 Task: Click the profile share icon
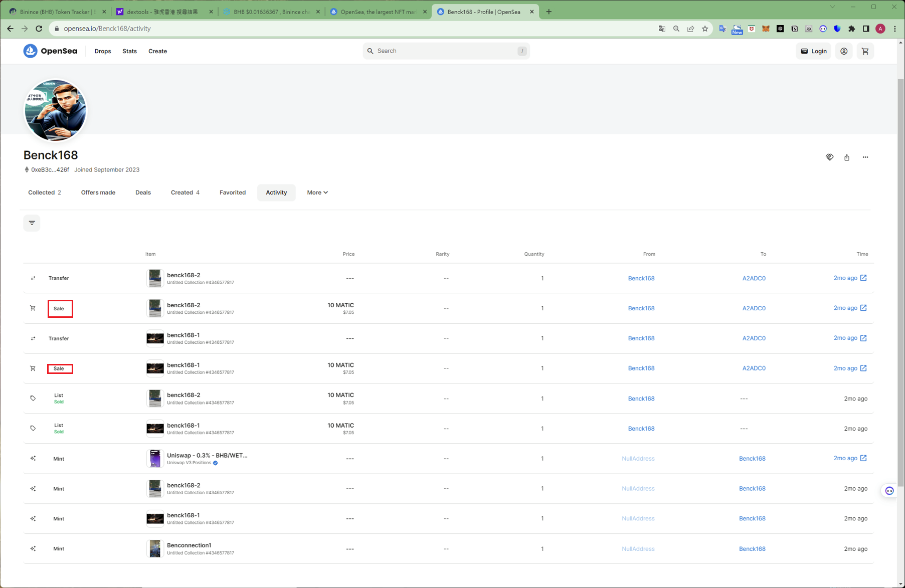tap(847, 157)
